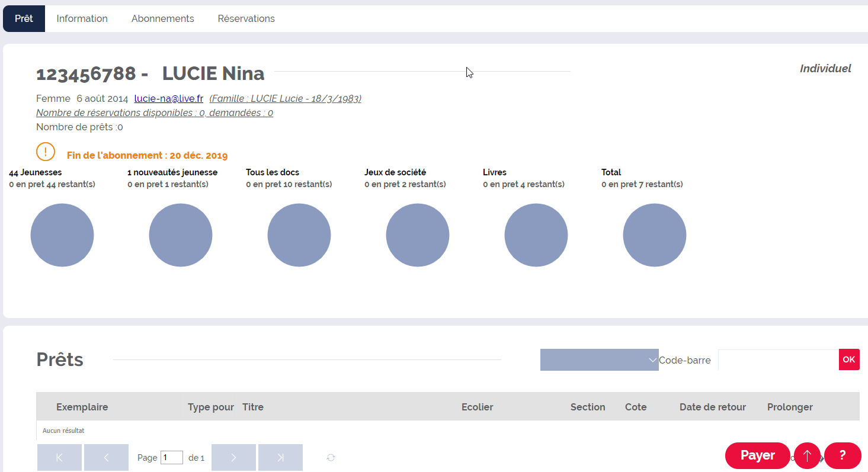
Task: Open the Réservations tab
Action: click(246, 18)
